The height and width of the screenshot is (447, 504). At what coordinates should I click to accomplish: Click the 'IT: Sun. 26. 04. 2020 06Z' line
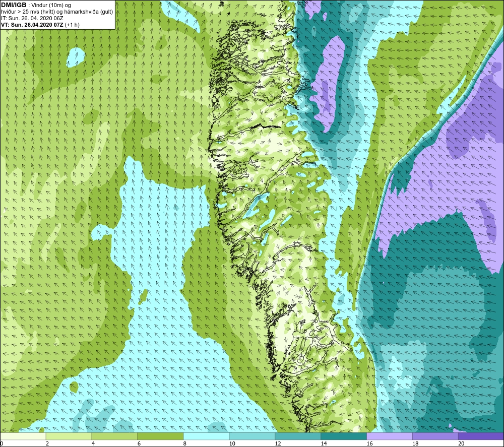pos(32,18)
